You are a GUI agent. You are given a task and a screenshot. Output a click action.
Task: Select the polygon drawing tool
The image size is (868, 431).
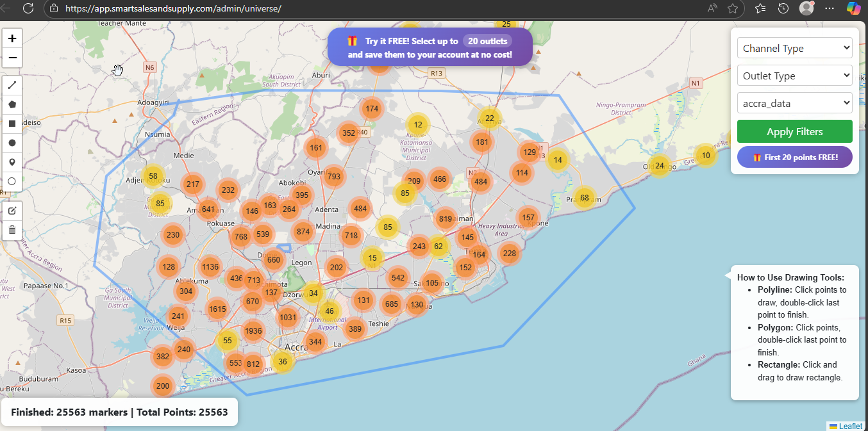(12, 104)
